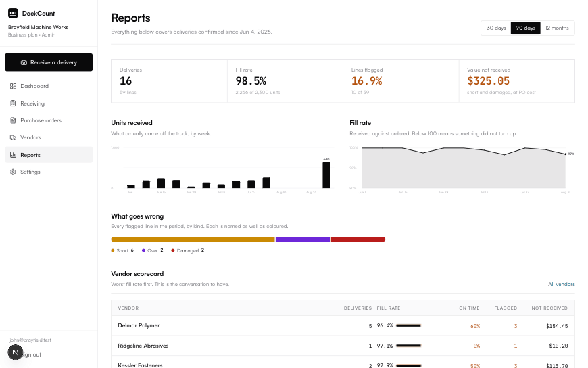This screenshot has height=368, width=588.
Task: Navigate to Vendors
Action: click(49, 137)
